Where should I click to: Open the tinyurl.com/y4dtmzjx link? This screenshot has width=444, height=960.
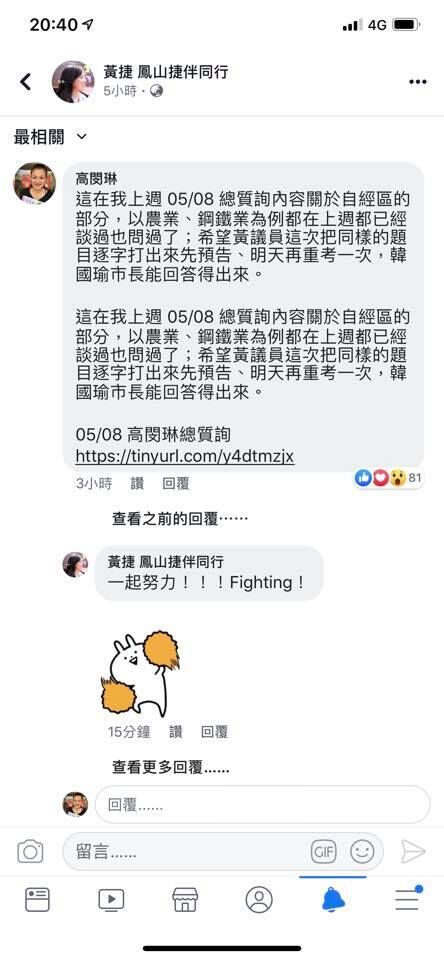(185, 456)
